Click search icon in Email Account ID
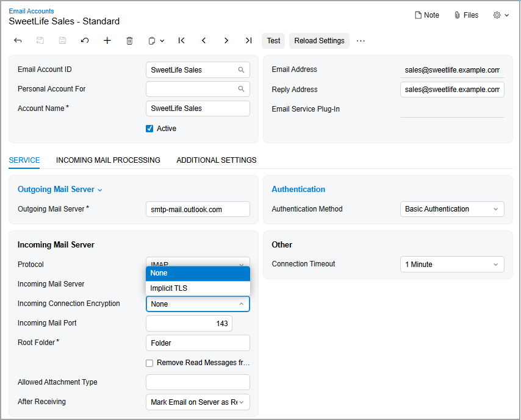 (242, 70)
